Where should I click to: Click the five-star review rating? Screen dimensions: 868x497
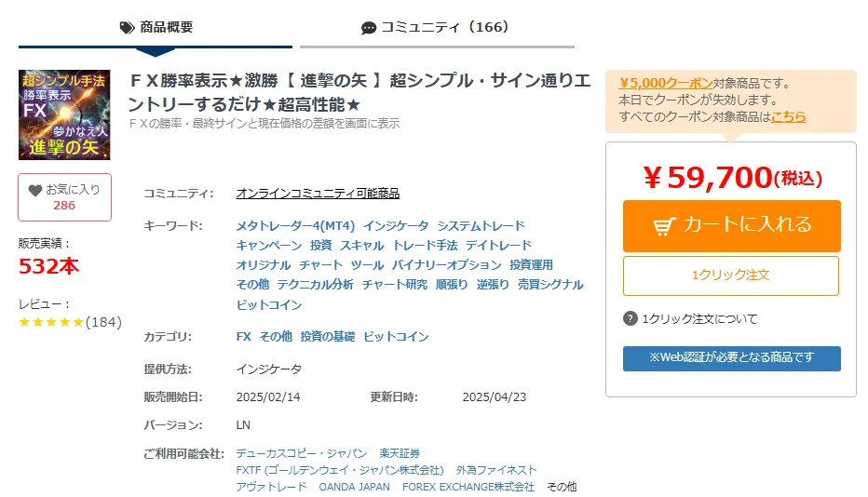click(x=51, y=322)
